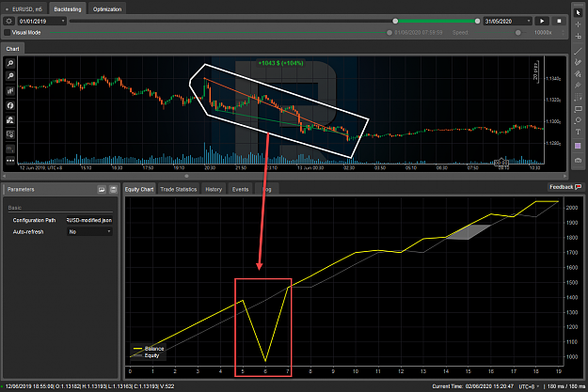Viewport: 588px width, 392px height.
Task: Click the OHLC status bar readout
Action: coord(89,386)
